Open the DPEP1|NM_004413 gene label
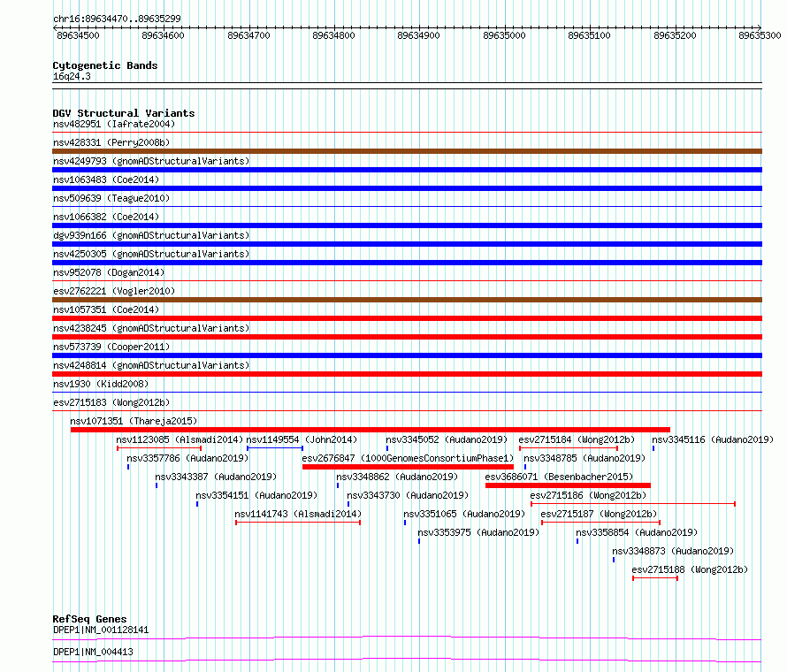The width and height of the screenshot is (787, 672). point(93,652)
